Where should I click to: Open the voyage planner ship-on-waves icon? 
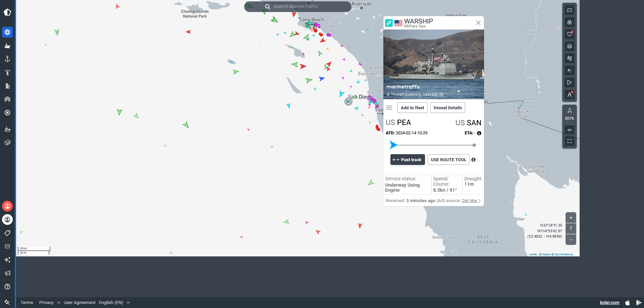click(x=7, y=129)
